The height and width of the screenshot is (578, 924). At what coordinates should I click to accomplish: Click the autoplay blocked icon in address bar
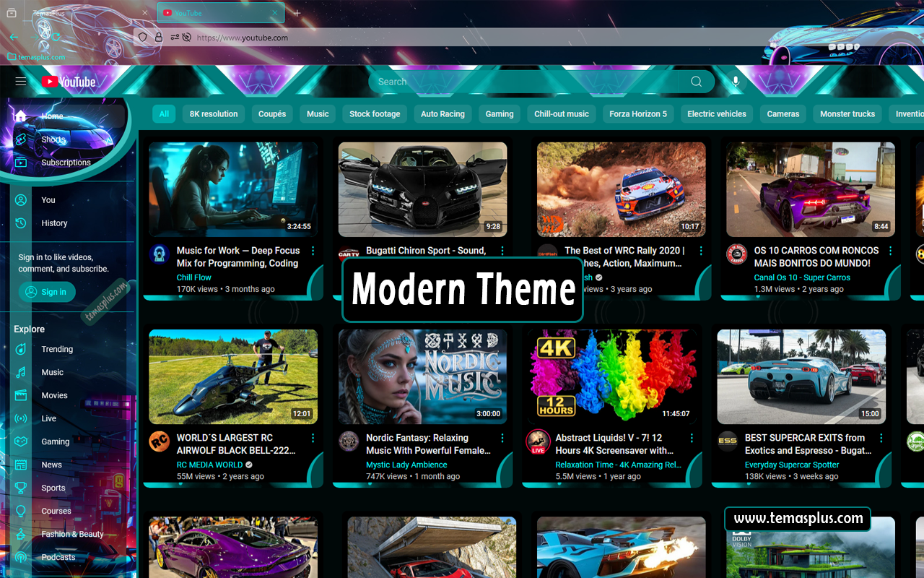187,38
